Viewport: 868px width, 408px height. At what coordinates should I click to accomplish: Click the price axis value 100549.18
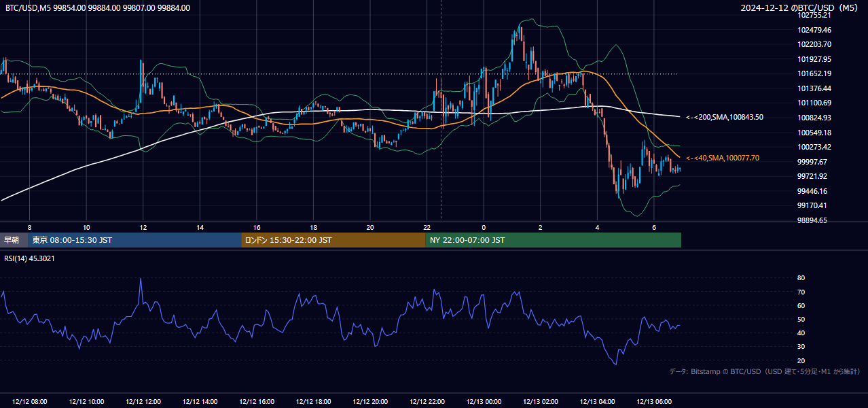(x=814, y=133)
